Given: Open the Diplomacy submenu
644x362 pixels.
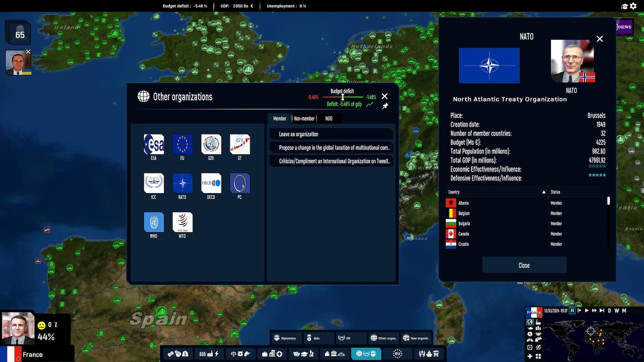Looking at the screenshot, I should [287, 338].
